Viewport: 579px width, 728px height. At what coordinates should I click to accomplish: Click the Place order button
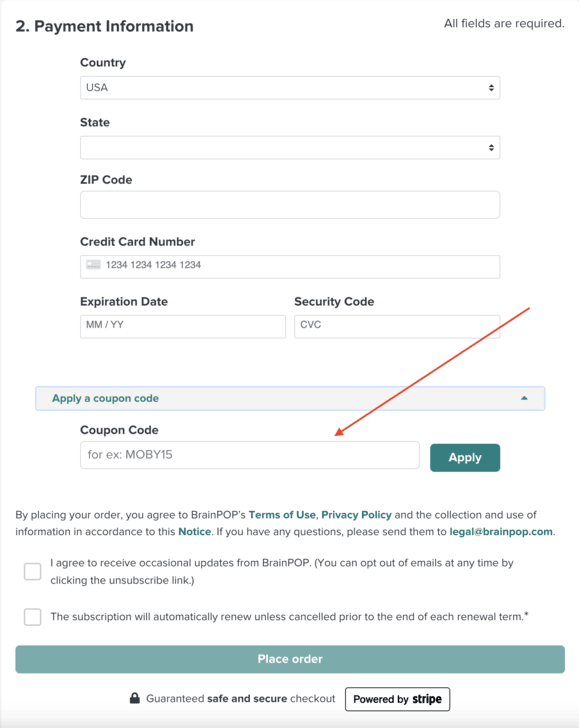click(x=290, y=659)
